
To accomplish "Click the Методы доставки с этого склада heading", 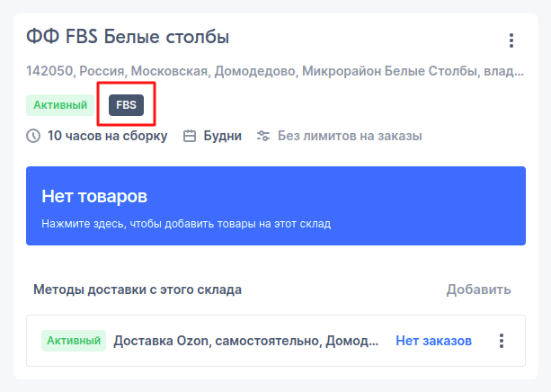I will [x=138, y=290].
